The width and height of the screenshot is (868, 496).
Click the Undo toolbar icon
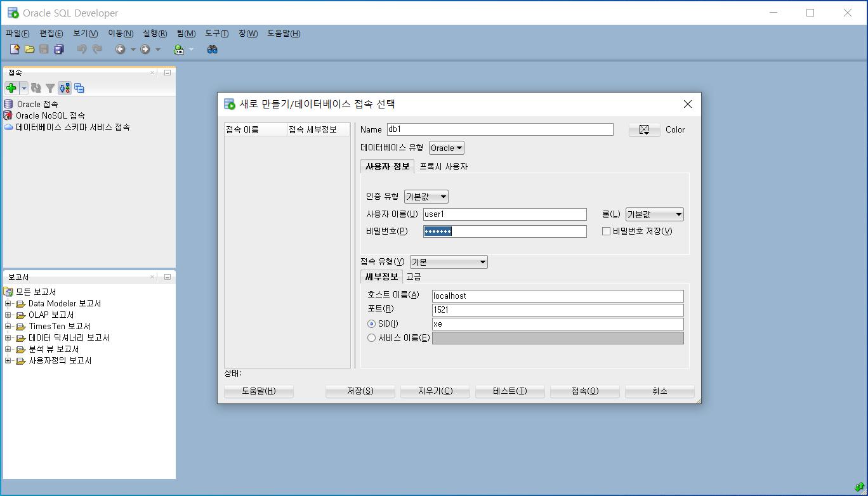pos(82,49)
